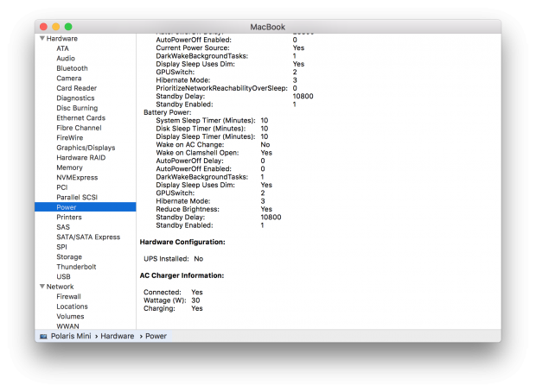The width and height of the screenshot is (536, 392).
Task: Select Ethernet Cards entry
Action: [x=81, y=117]
